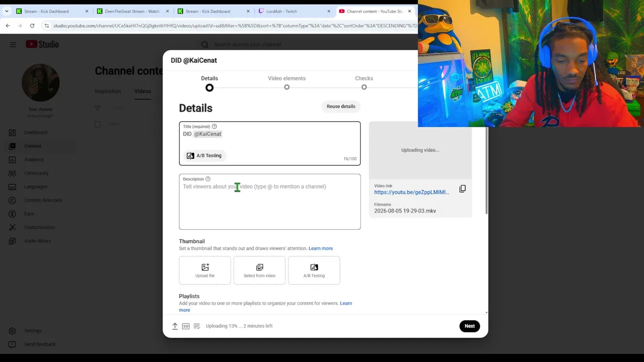This screenshot has height=362, width=644.
Task: Open the Description help question icon
Action: [x=208, y=179]
